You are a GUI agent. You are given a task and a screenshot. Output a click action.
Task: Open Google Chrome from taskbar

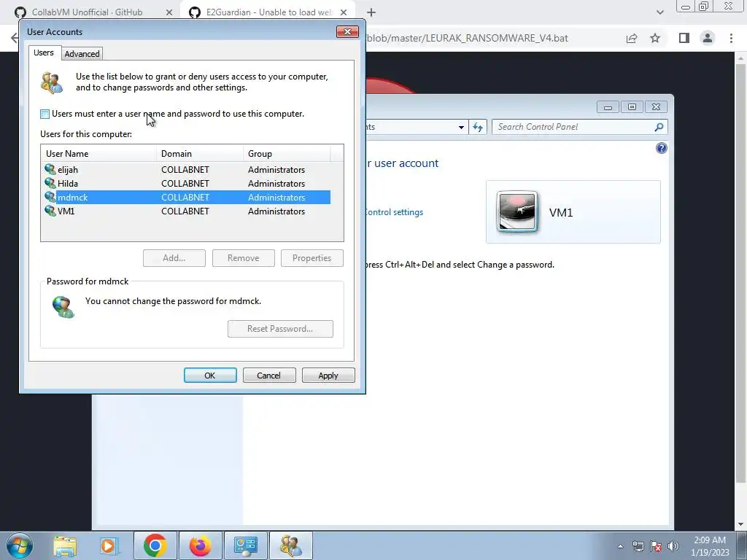coord(155,545)
